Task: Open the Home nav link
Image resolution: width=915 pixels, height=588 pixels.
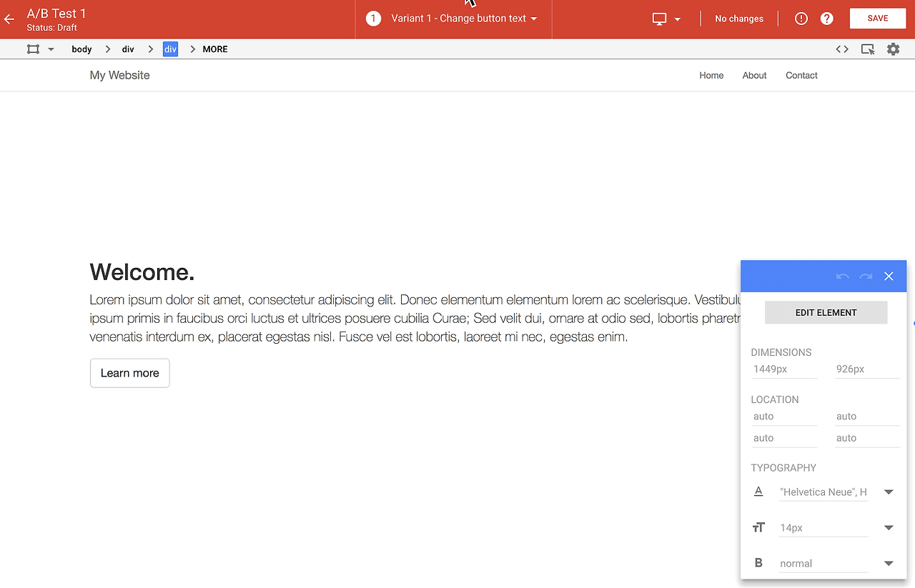Action: pyautogui.click(x=711, y=75)
